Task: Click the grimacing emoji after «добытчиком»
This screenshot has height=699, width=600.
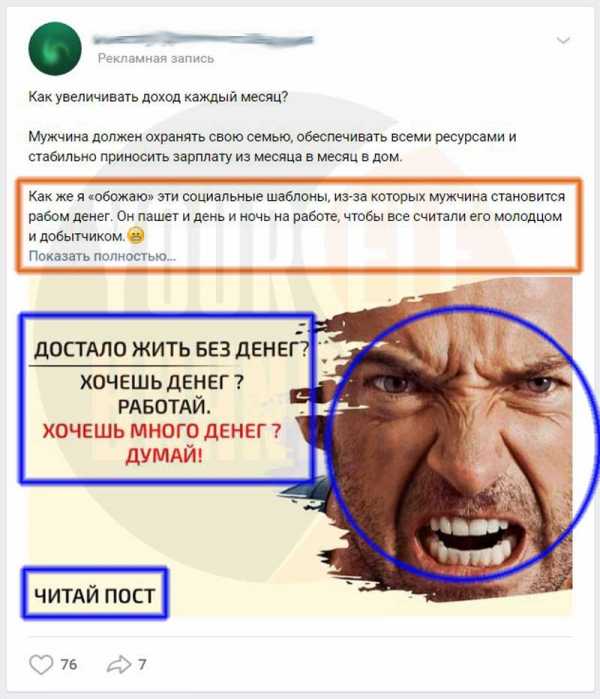Action: pos(136,235)
